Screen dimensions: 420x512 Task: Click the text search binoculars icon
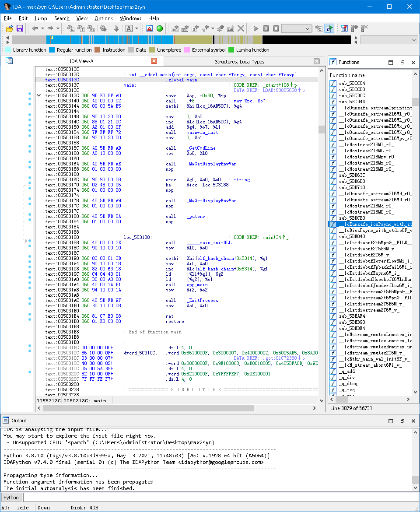[81, 28]
